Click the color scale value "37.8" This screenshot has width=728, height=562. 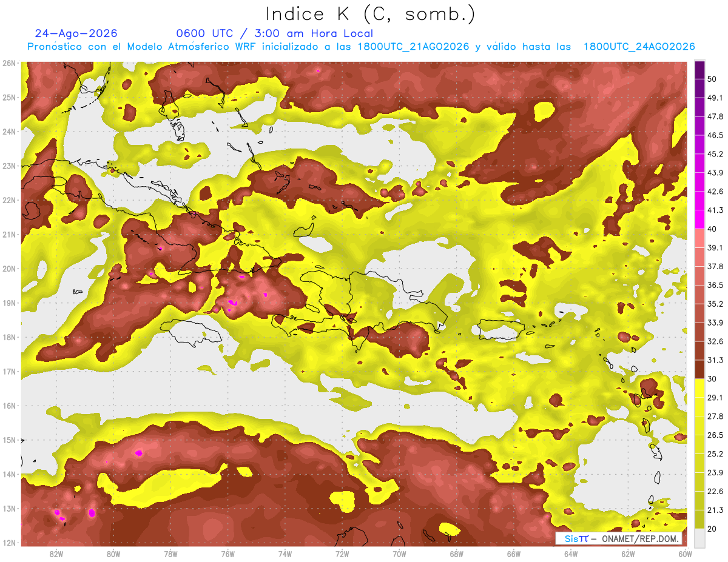[x=715, y=266]
